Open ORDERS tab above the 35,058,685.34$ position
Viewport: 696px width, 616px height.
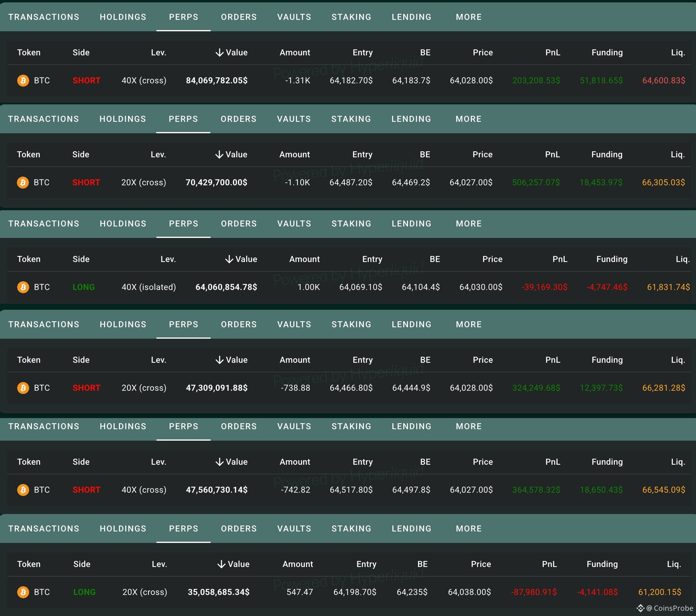(x=239, y=528)
